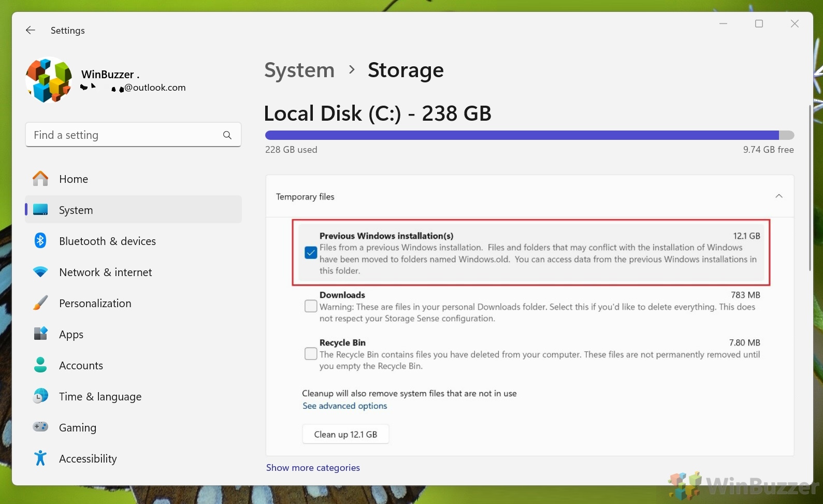Image resolution: width=823 pixels, height=504 pixels.
Task: Uncheck Previous Windows installation(s) checkbox
Action: [311, 253]
